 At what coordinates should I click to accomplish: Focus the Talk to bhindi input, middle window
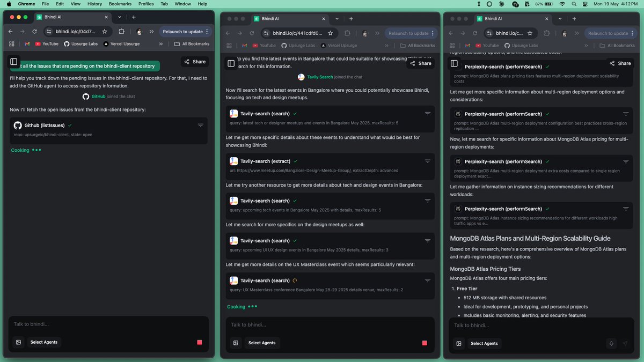click(x=330, y=324)
